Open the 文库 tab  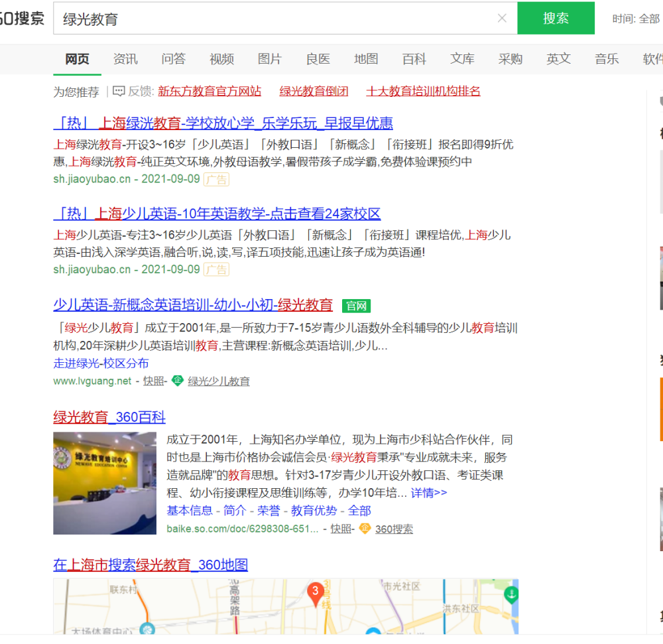click(463, 59)
